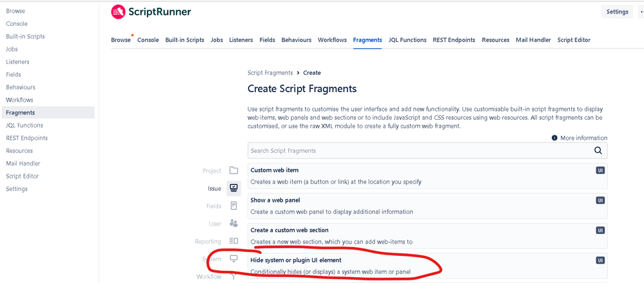Click the More information info icon
644x283 pixels.
pyautogui.click(x=554, y=138)
